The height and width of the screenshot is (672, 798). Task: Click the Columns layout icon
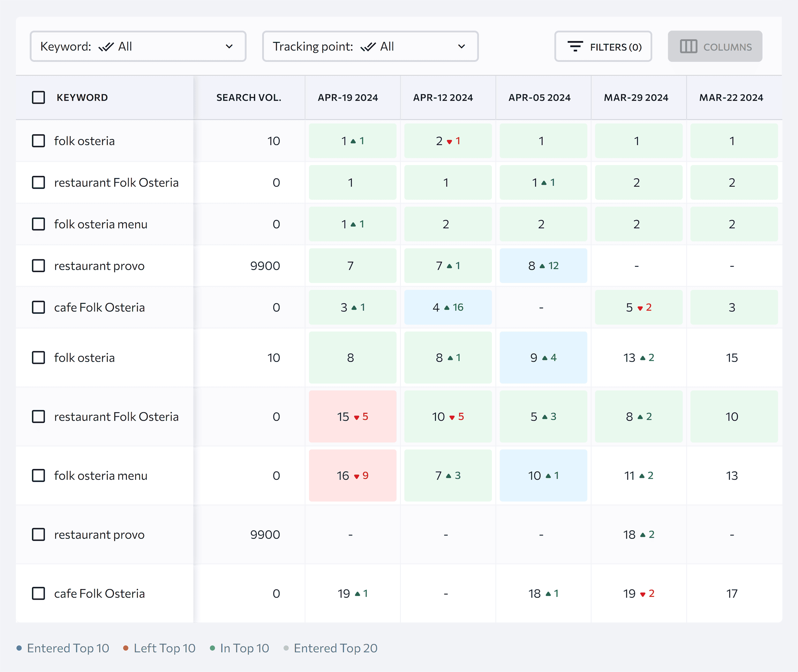point(689,47)
